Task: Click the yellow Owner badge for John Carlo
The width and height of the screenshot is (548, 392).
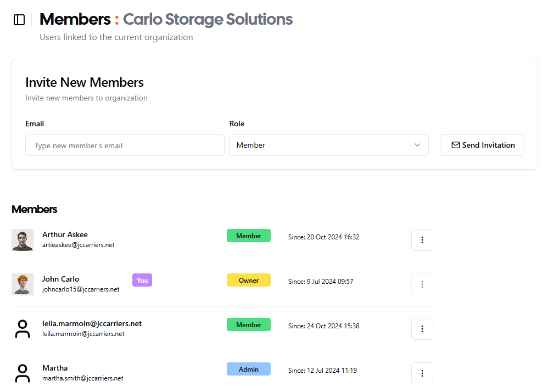Action: pyautogui.click(x=249, y=280)
